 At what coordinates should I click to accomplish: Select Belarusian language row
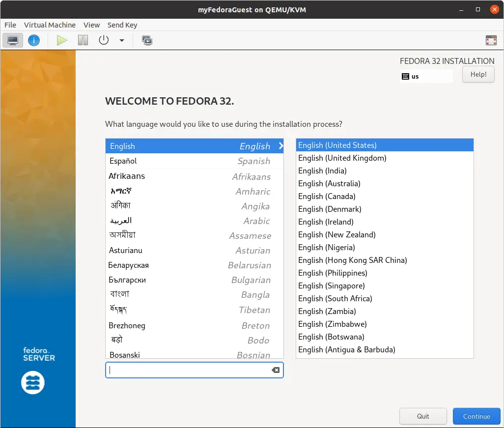point(195,265)
